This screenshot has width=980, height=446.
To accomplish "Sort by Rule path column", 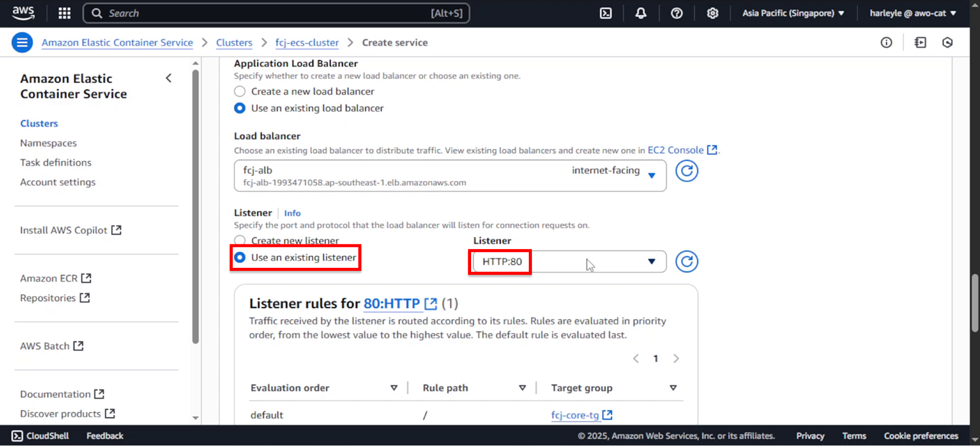I will [522, 388].
